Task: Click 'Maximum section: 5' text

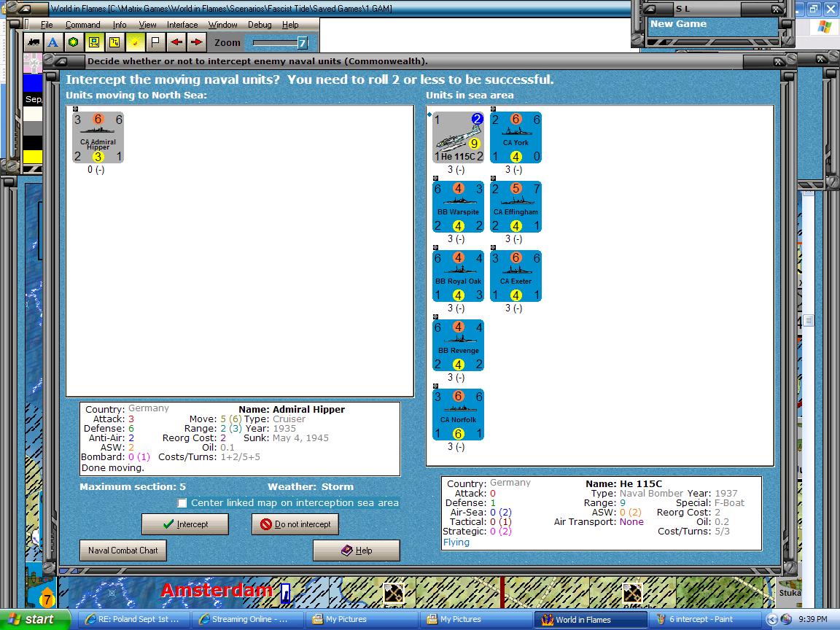Action: [x=133, y=487]
